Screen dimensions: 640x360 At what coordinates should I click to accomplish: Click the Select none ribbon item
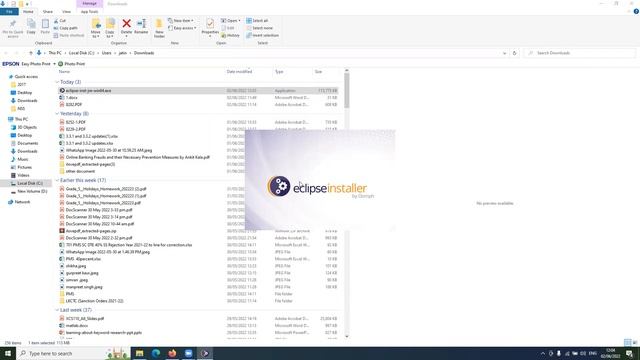click(259, 28)
